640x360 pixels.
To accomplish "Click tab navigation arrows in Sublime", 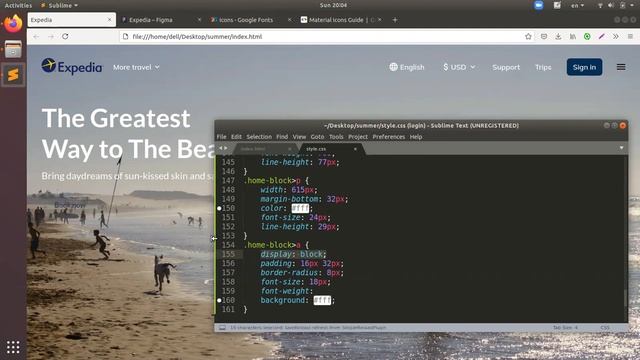I will click(x=223, y=148).
